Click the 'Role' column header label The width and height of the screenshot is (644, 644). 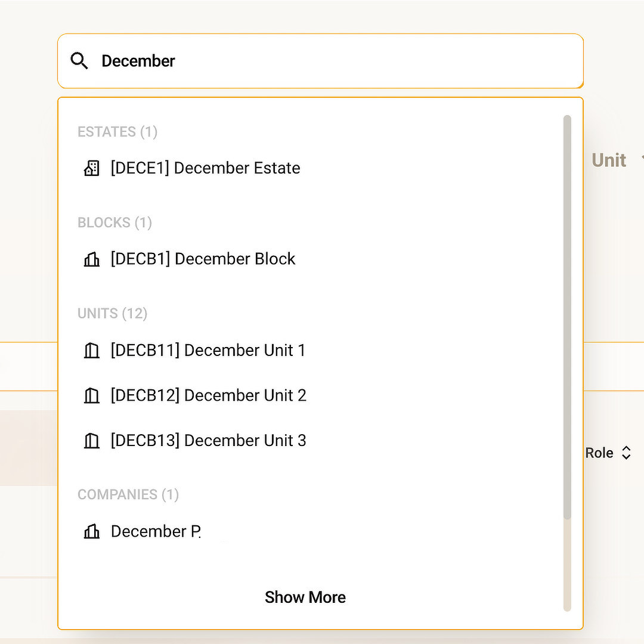click(x=599, y=453)
